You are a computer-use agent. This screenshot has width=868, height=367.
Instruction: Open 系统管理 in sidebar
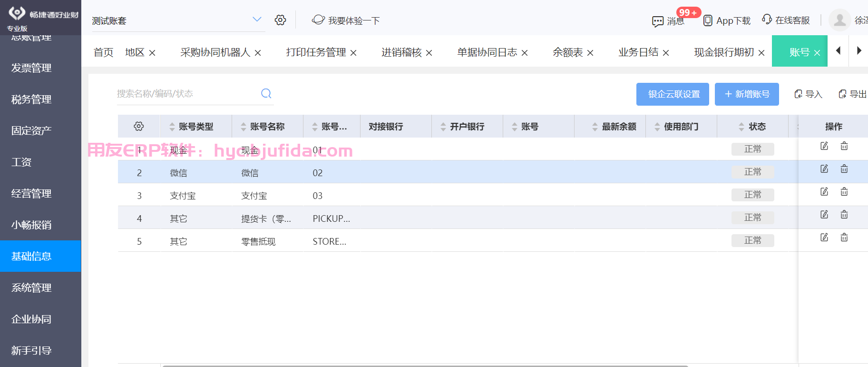[x=40, y=288]
